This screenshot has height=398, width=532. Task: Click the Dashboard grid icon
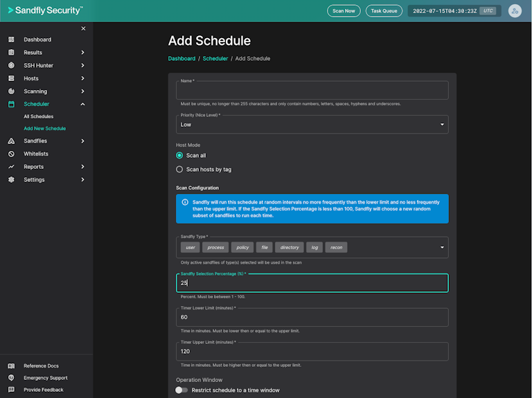click(x=11, y=39)
